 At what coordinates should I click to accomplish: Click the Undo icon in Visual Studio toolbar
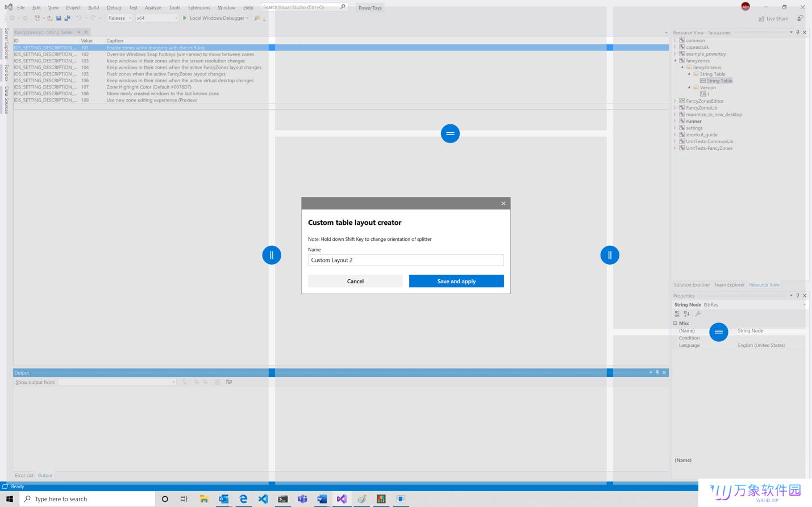tap(79, 18)
